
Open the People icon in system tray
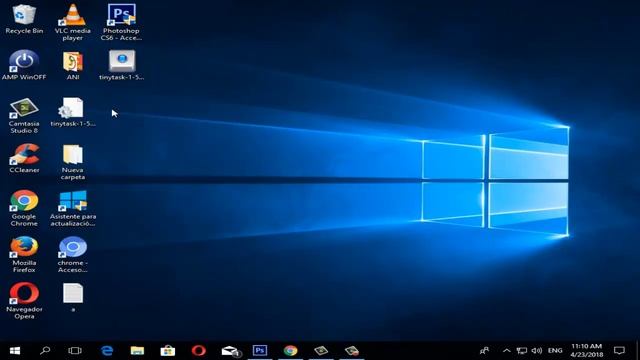[484, 351]
